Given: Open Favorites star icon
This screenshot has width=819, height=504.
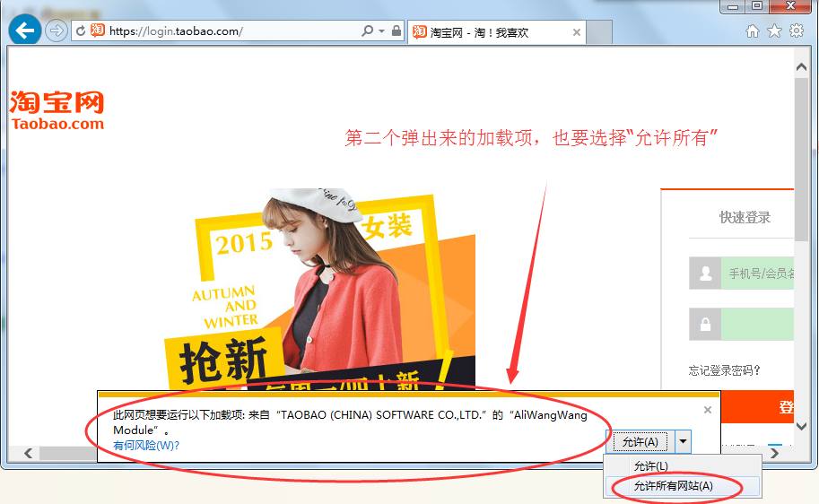Looking at the screenshot, I should tap(775, 31).
